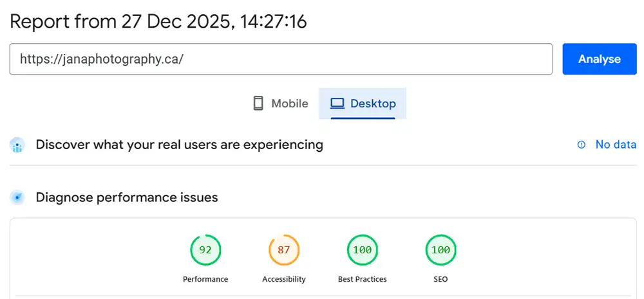644x299 pixels.
Task: Click the laptop icon in the Desktop tab
Action: coord(337,104)
